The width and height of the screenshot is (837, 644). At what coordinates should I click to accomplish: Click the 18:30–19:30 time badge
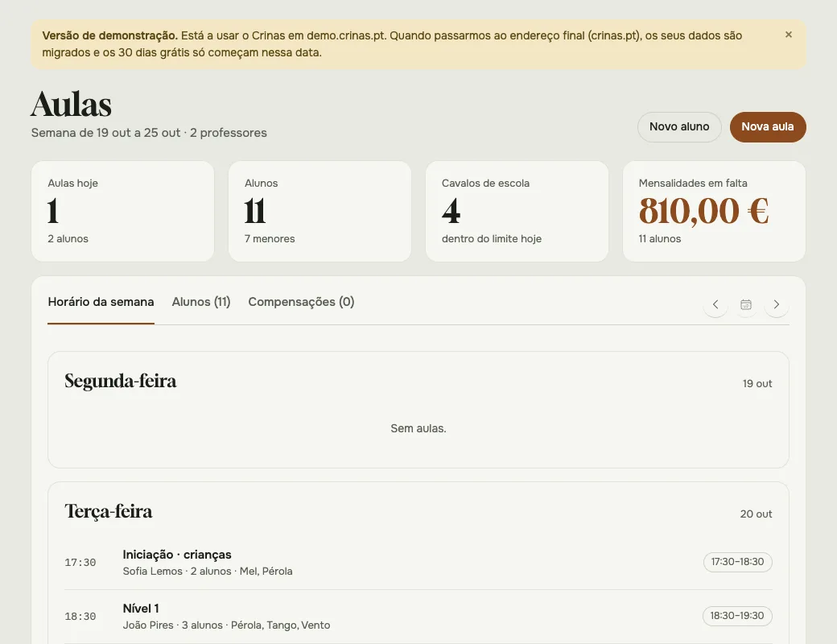pyautogui.click(x=737, y=616)
